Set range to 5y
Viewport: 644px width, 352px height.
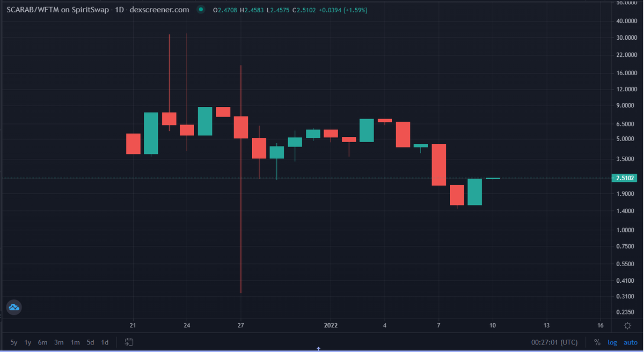[13, 342]
